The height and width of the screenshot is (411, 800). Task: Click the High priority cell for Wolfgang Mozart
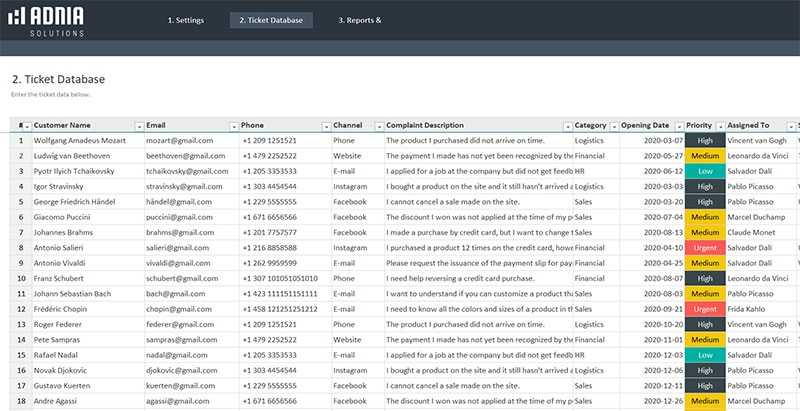[x=705, y=141]
